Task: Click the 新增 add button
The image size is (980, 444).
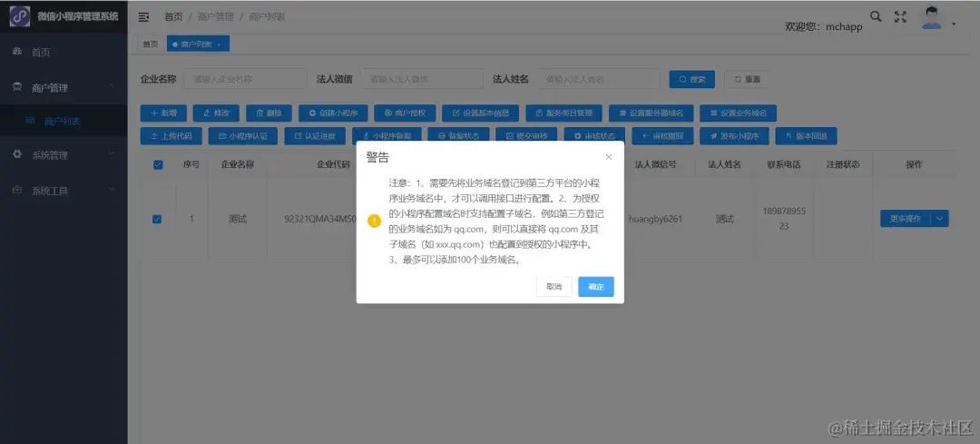Action: 162,113
